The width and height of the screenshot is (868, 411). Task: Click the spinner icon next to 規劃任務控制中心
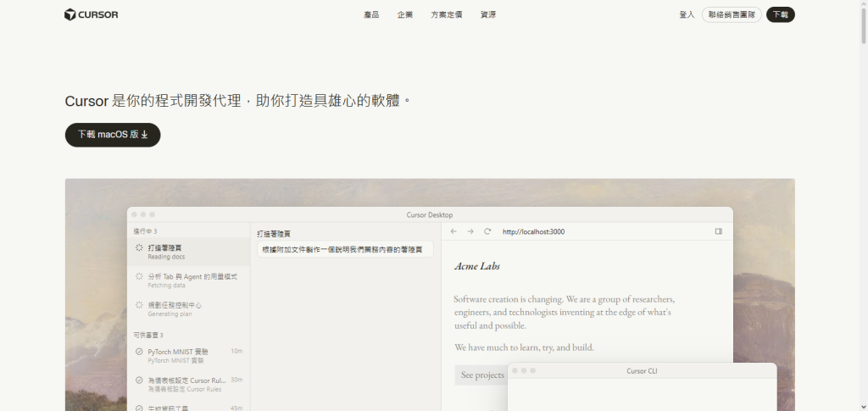click(140, 305)
